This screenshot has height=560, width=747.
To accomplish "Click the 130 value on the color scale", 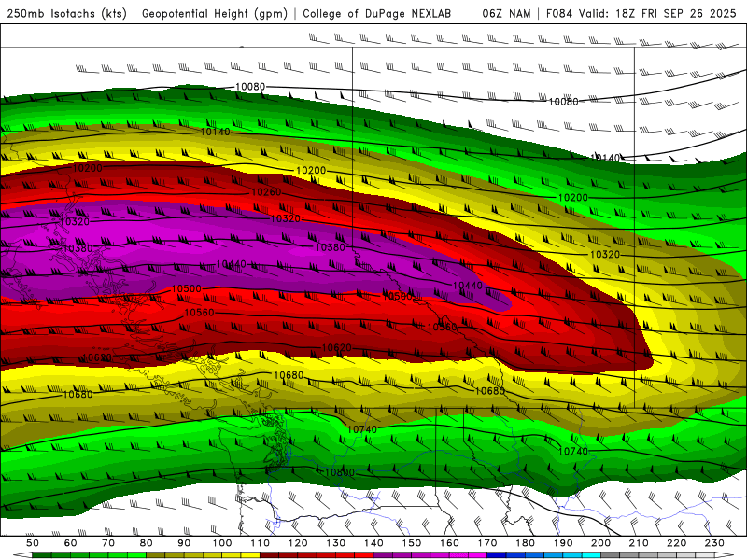I will 336,543.
